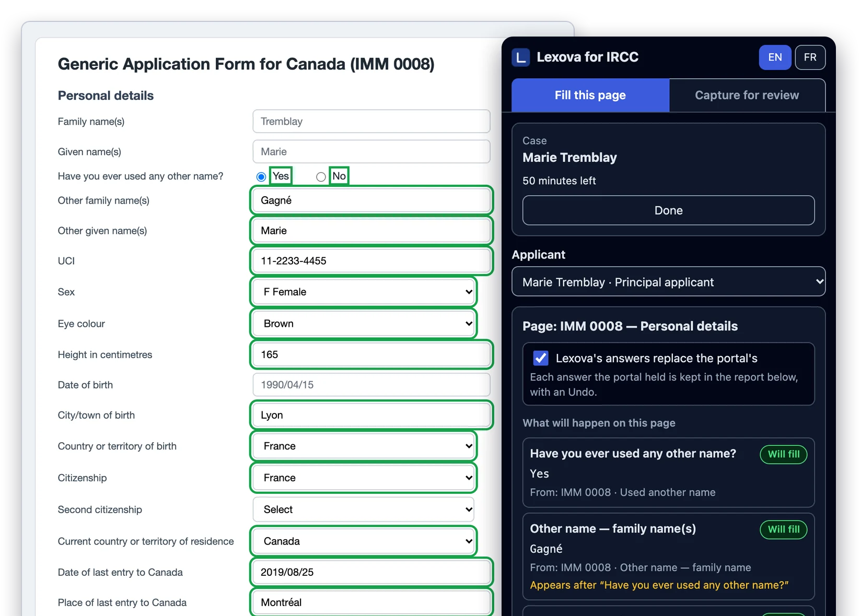Select the Yes radio for other name

point(261,177)
